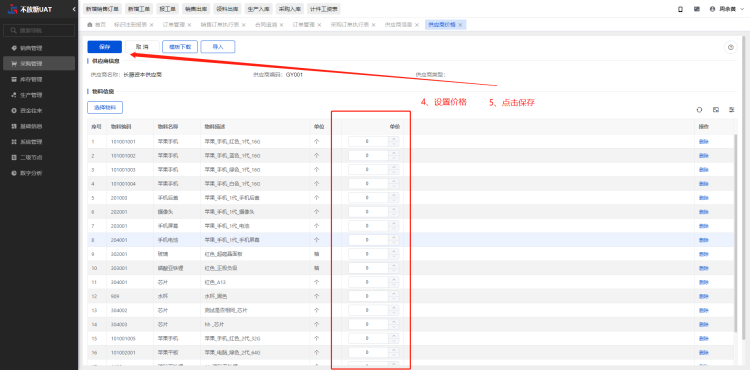The image size is (750, 370).
Task: Open the user account dropdown arrow
Action: click(x=741, y=9)
